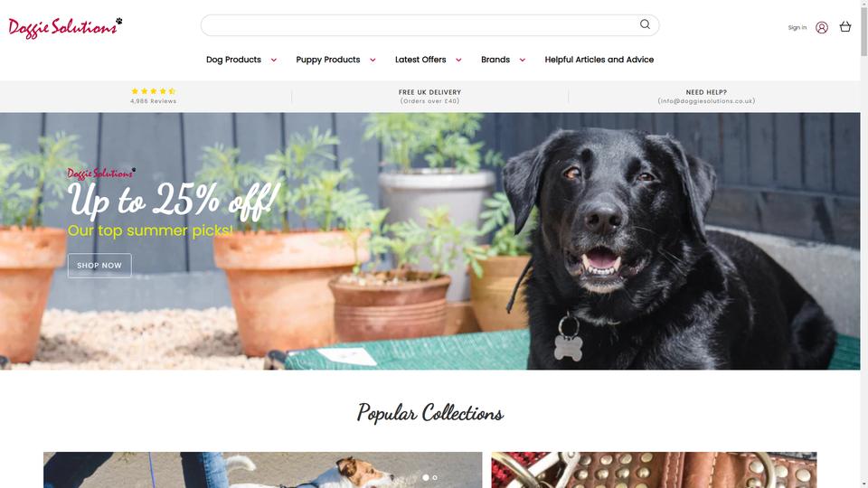868x488 pixels.
Task: Select the second carousel slide dot
Action: click(435, 477)
